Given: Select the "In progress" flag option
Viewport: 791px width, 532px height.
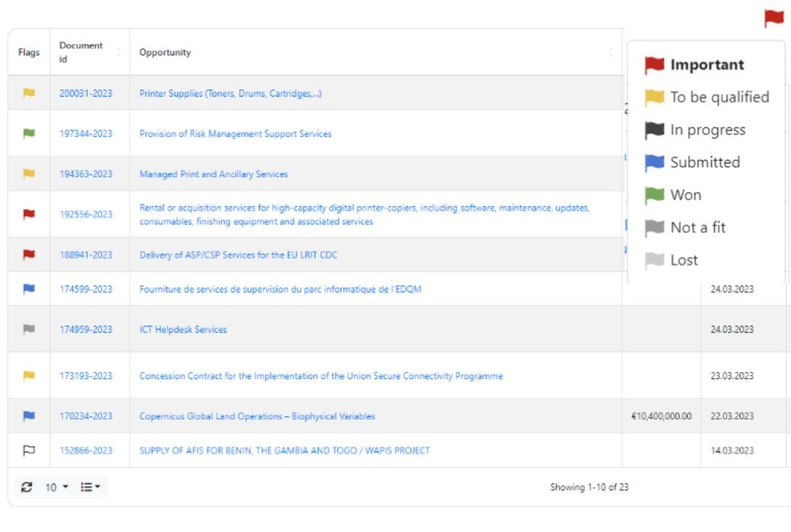Looking at the screenshot, I should [694, 130].
